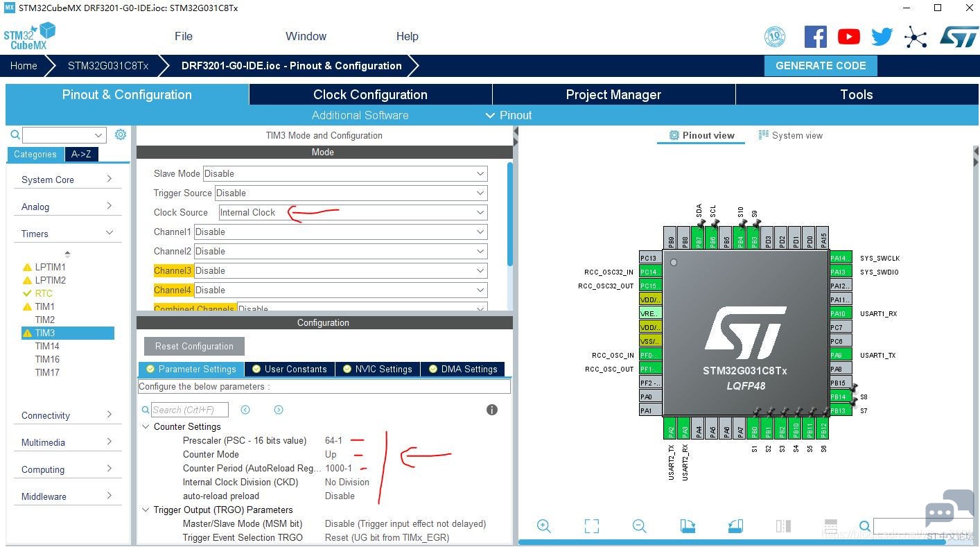The height and width of the screenshot is (547, 980).
Task: Switch to the Project Manager tab
Action: click(x=613, y=94)
